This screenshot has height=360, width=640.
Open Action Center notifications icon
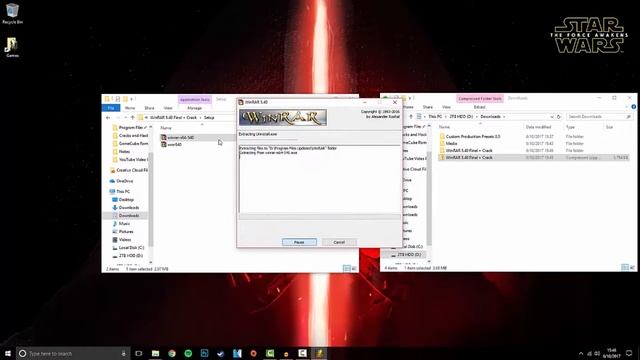tap(629, 353)
